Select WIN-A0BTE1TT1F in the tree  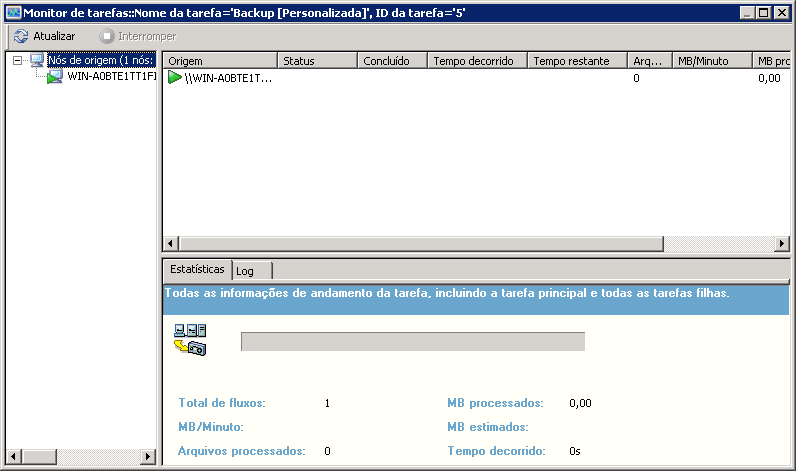[x=112, y=76]
